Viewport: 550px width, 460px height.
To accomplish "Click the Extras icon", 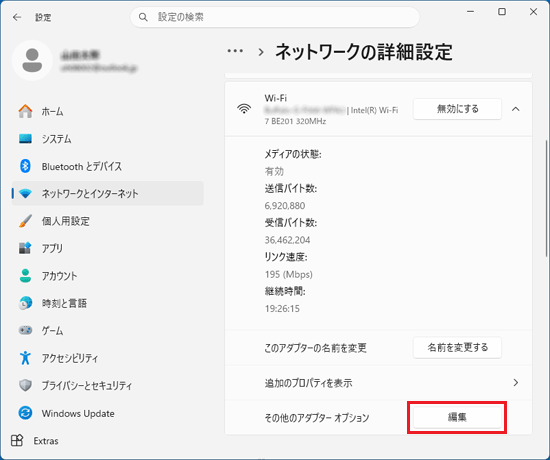I will click(17, 440).
